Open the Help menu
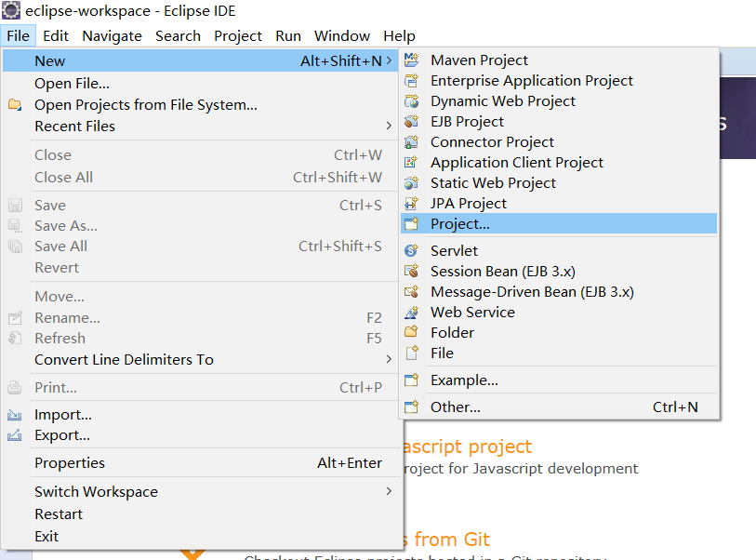 [399, 36]
